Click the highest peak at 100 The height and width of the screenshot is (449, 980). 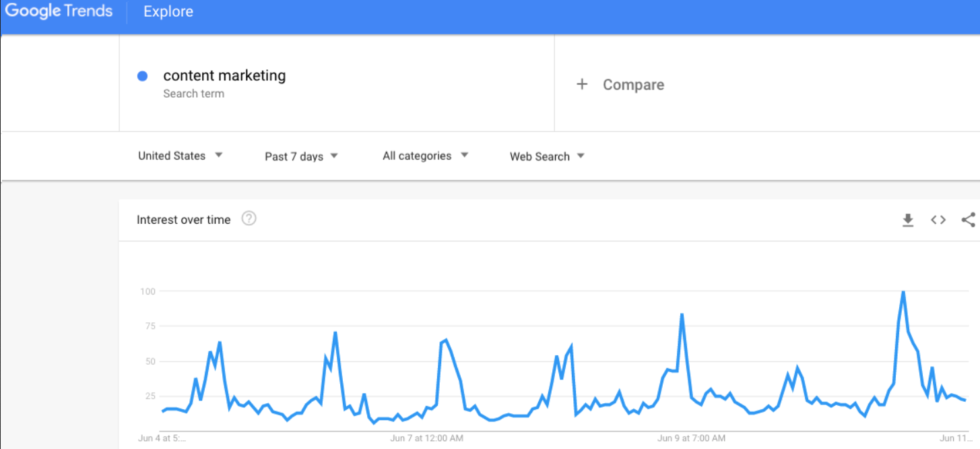pyautogui.click(x=903, y=291)
